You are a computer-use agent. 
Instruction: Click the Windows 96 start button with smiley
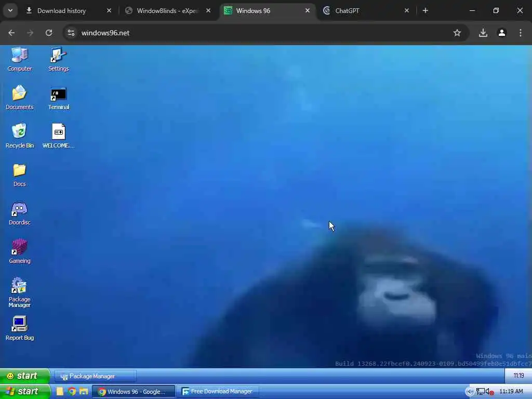25,376
